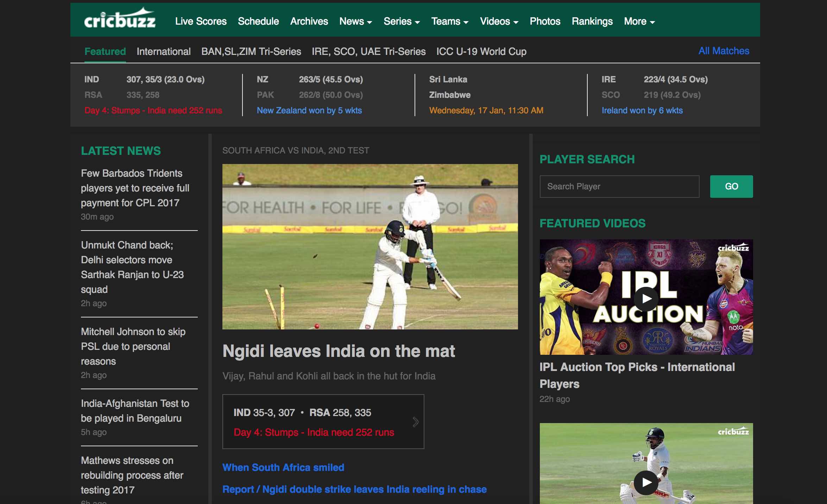
Task: Read Barbados Tridents CPL payment news
Action: (x=135, y=188)
